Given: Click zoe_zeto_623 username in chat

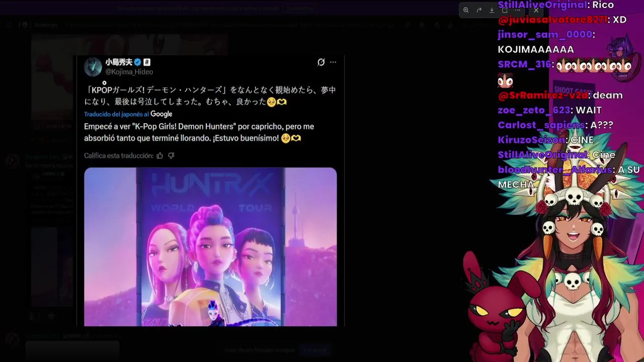Looking at the screenshot, I should point(534,110).
